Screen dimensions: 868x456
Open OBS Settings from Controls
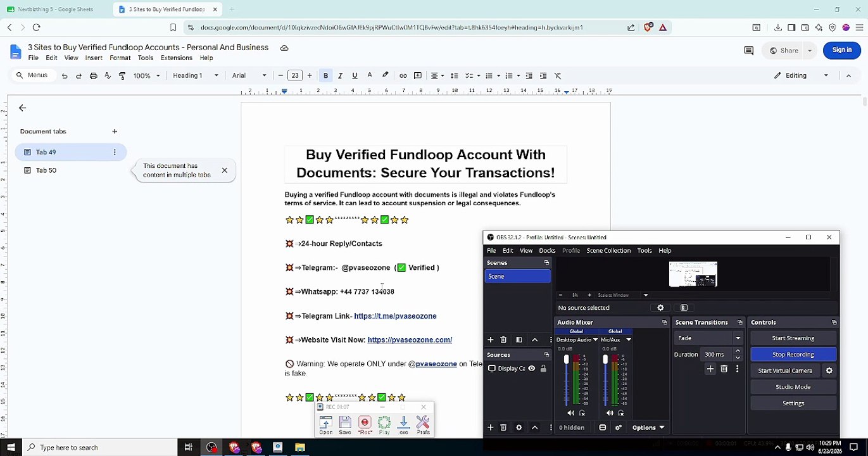pos(793,403)
